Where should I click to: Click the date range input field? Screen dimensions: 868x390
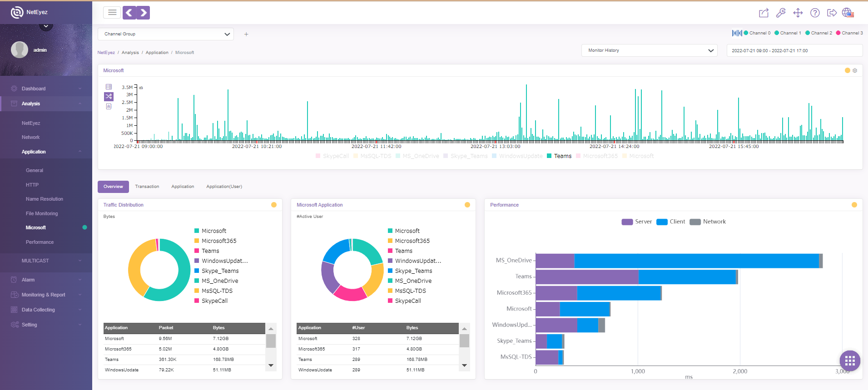click(794, 50)
